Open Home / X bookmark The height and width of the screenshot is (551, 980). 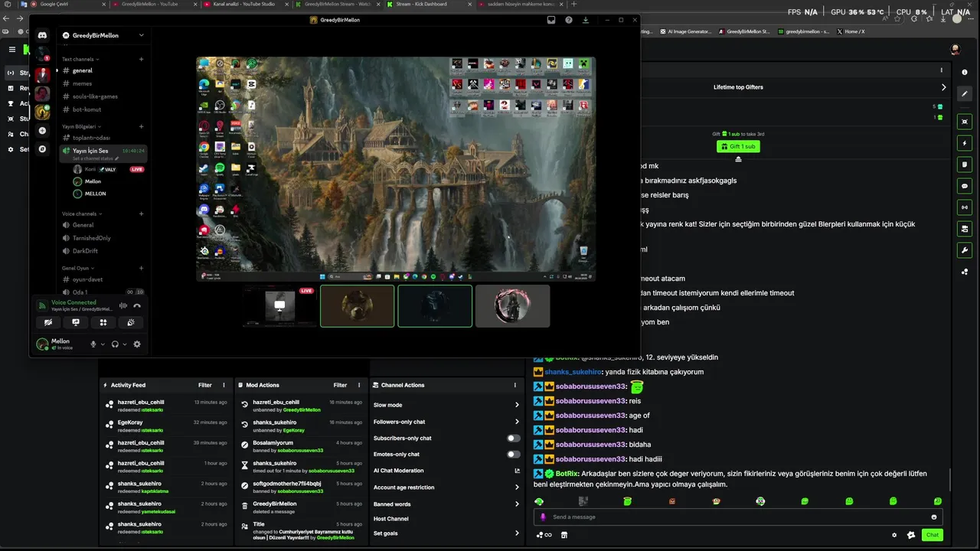(851, 31)
